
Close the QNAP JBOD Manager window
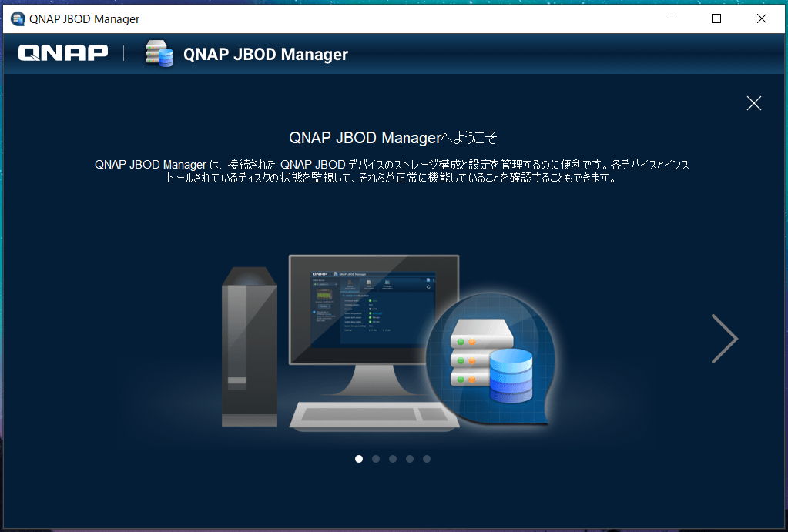coord(762,18)
